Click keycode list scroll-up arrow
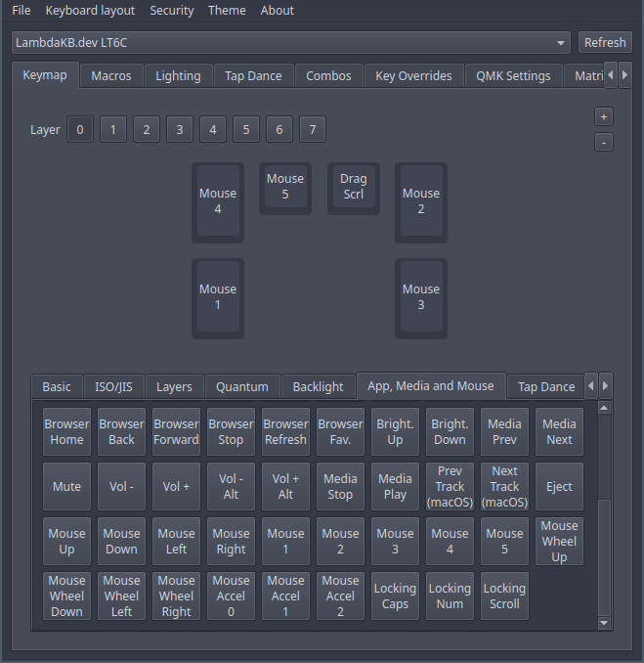Screen dimensions: 644x663 [604, 408]
